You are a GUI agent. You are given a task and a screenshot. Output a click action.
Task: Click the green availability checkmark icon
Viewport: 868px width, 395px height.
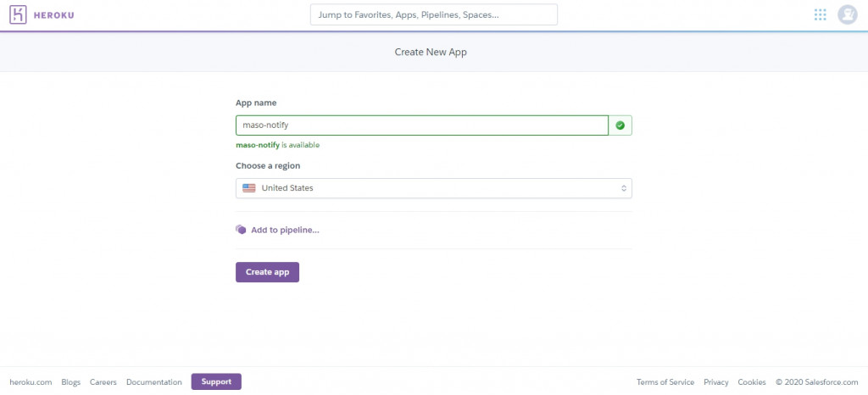pos(620,125)
